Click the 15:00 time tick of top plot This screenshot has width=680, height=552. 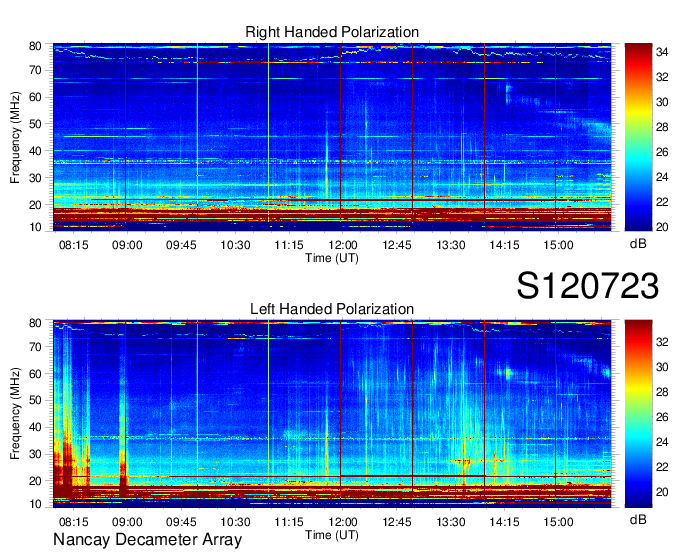558,245
